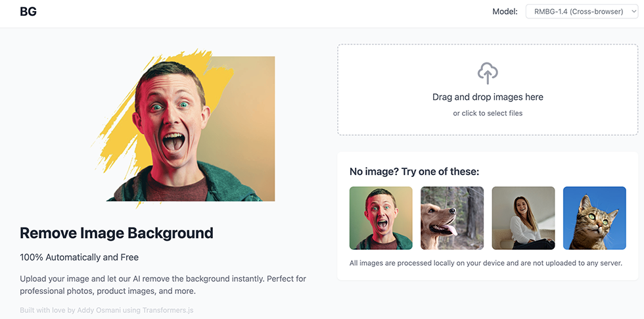Click the cloud upload arrow icon
644x319 pixels.
pos(487,73)
